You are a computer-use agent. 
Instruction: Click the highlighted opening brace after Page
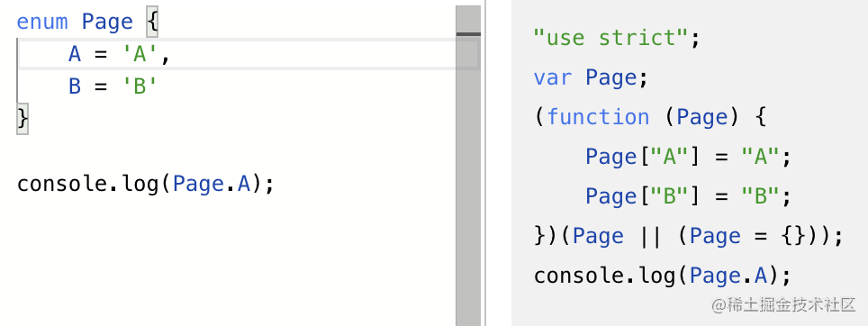click(x=152, y=23)
